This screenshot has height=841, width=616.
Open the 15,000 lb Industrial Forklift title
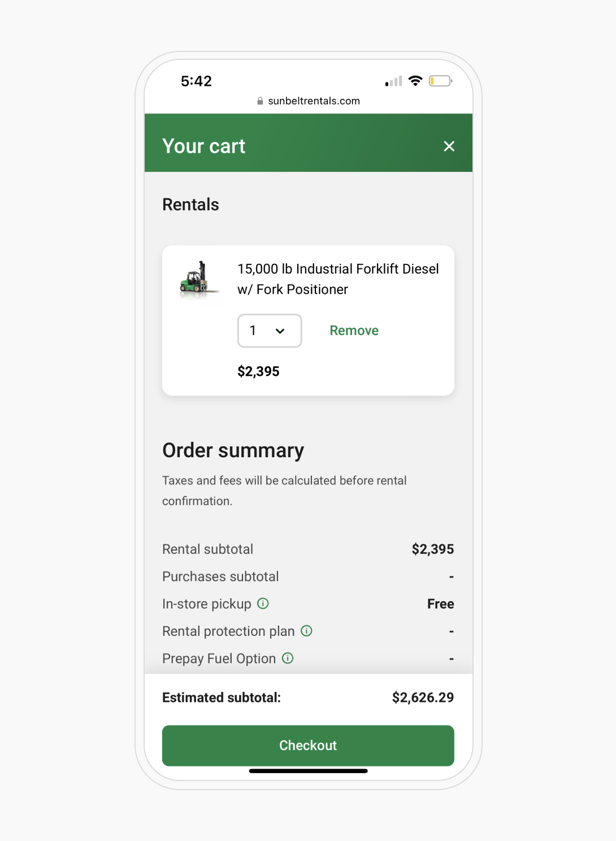[x=338, y=279]
